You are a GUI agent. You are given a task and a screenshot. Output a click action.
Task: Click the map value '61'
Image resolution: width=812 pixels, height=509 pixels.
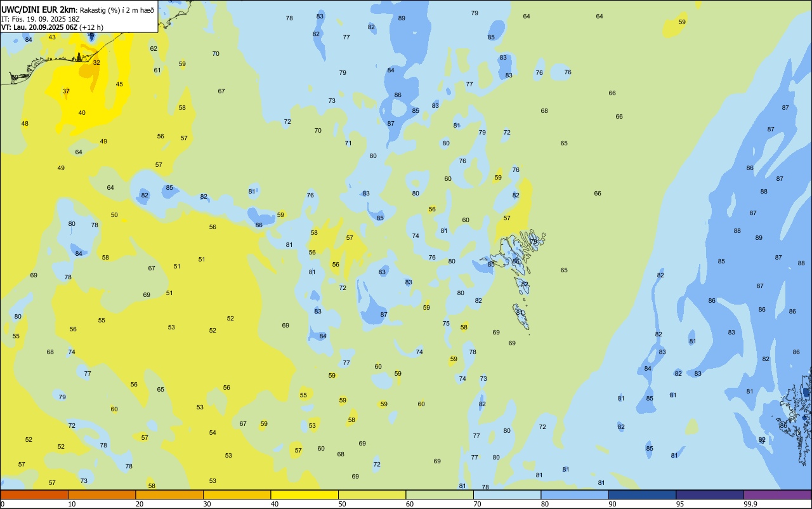157,70
